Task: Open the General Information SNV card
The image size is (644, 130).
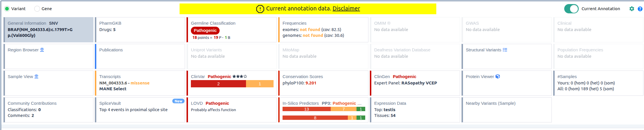Action: (x=48, y=30)
